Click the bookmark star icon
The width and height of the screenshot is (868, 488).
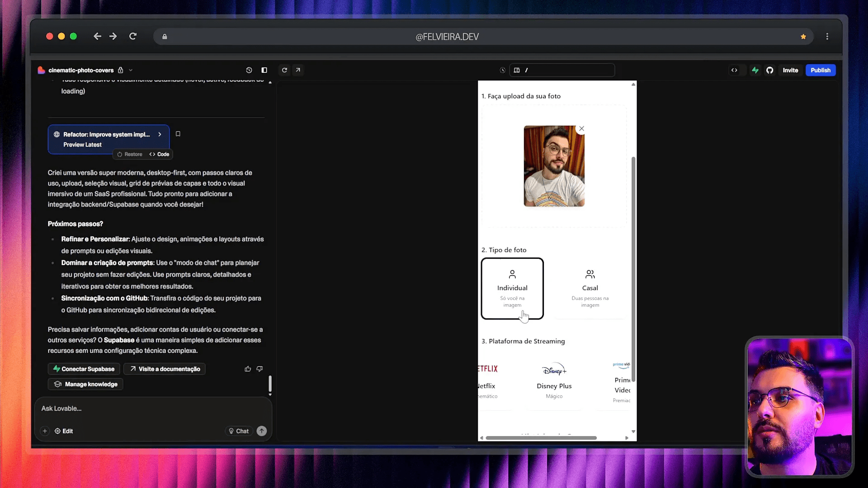coord(803,37)
